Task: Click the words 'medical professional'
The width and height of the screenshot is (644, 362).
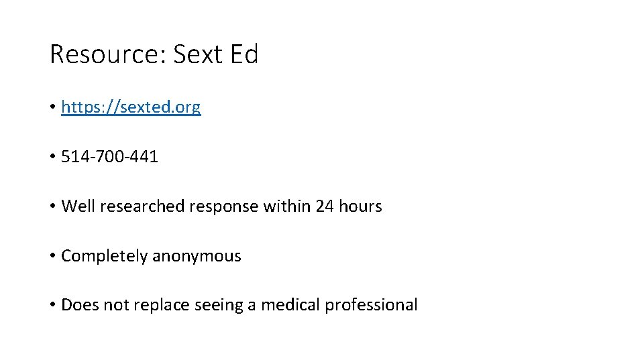Action: click(339, 305)
